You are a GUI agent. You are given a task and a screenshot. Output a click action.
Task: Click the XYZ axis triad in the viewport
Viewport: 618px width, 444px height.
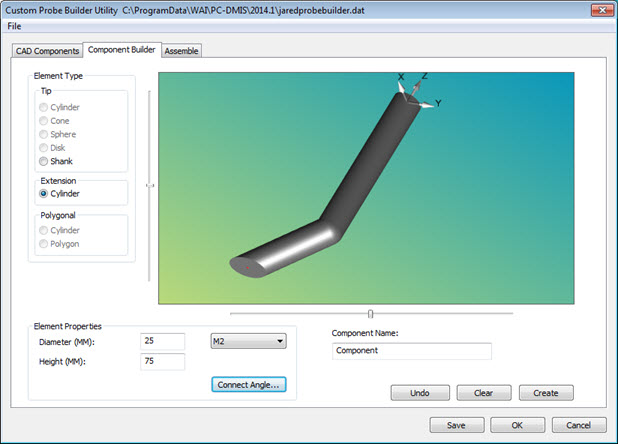(x=414, y=92)
